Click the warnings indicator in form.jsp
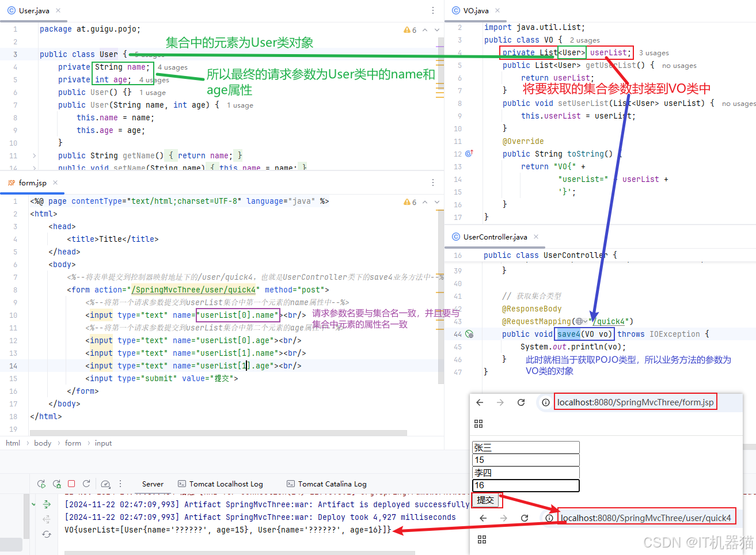Viewport: 756px width, 555px height. pos(410,202)
